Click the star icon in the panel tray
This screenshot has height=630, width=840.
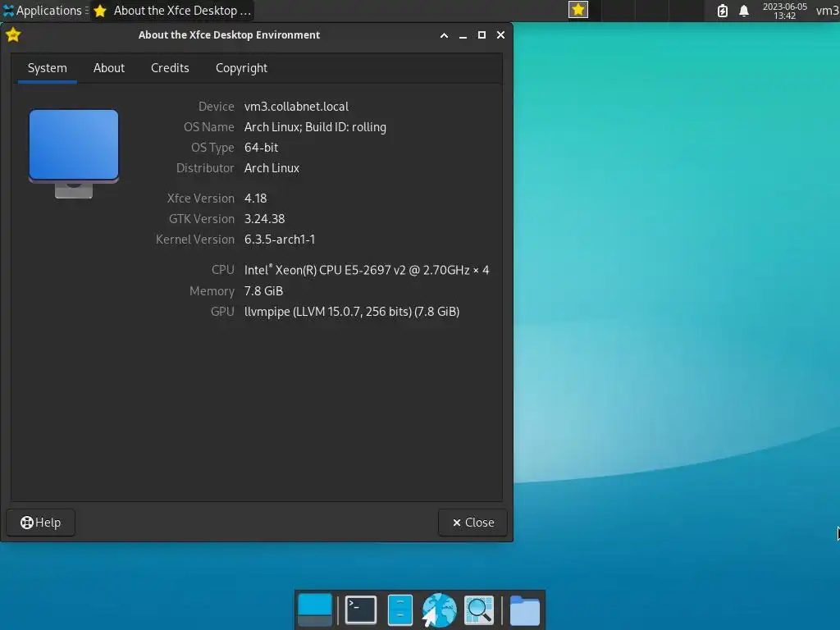pos(578,10)
